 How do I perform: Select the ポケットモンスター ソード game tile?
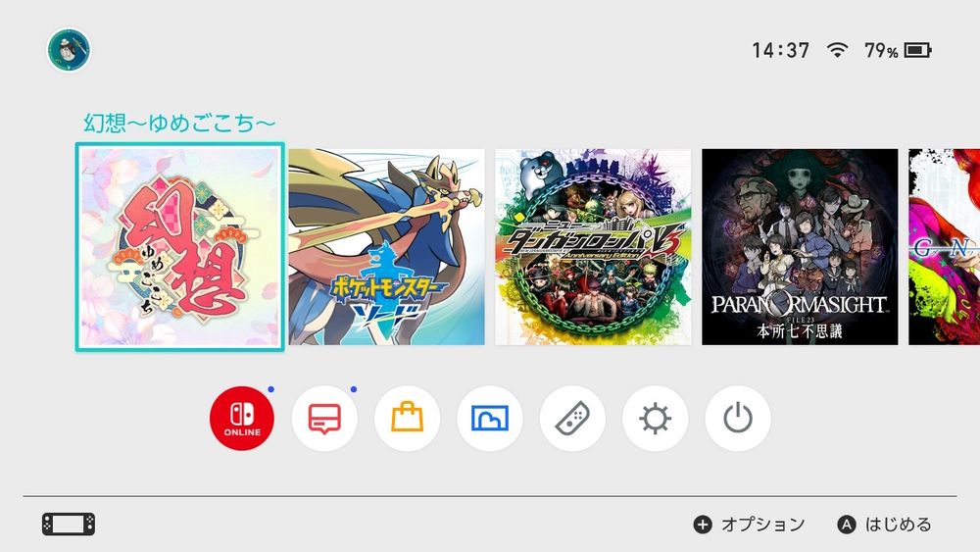click(x=387, y=247)
